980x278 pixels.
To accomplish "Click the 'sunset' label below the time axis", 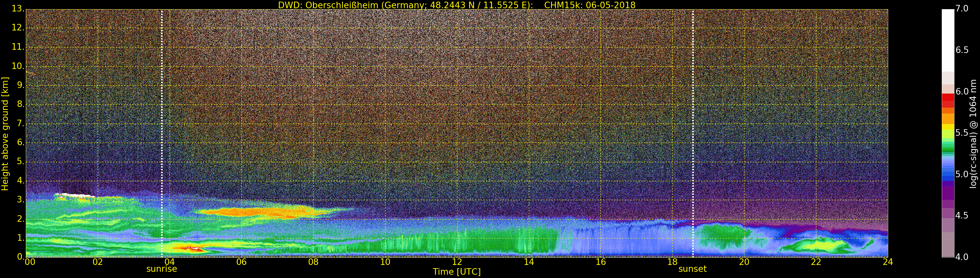I will point(693,269).
